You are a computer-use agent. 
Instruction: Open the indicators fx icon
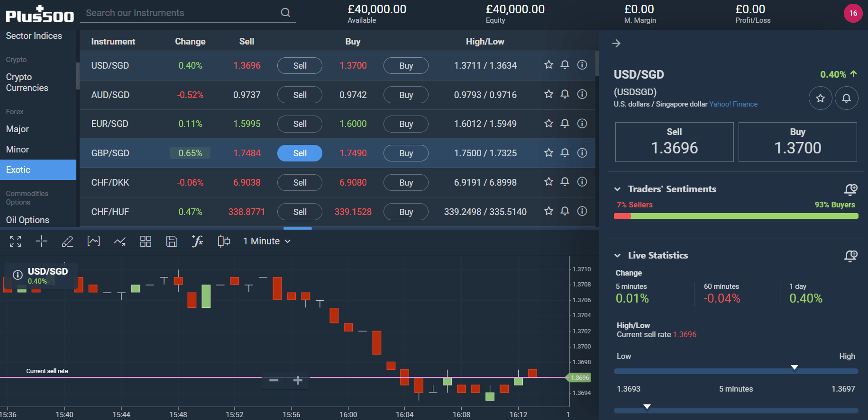point(198,241)
